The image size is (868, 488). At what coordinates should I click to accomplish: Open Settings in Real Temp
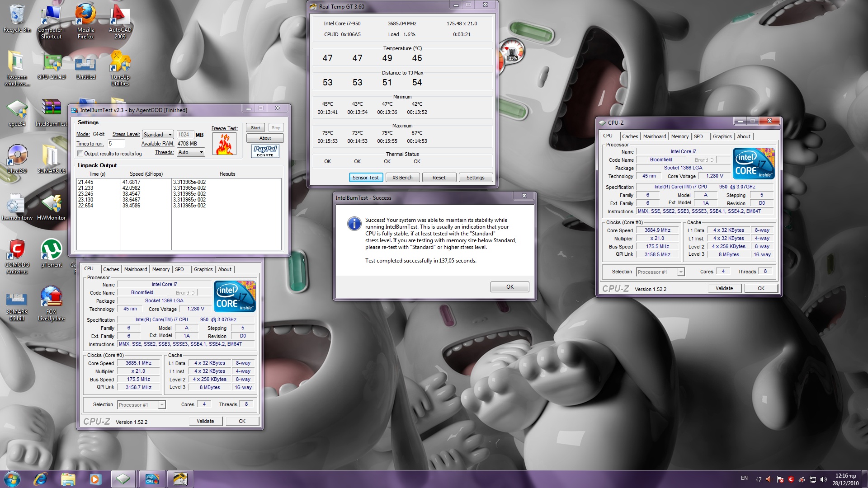476,178
